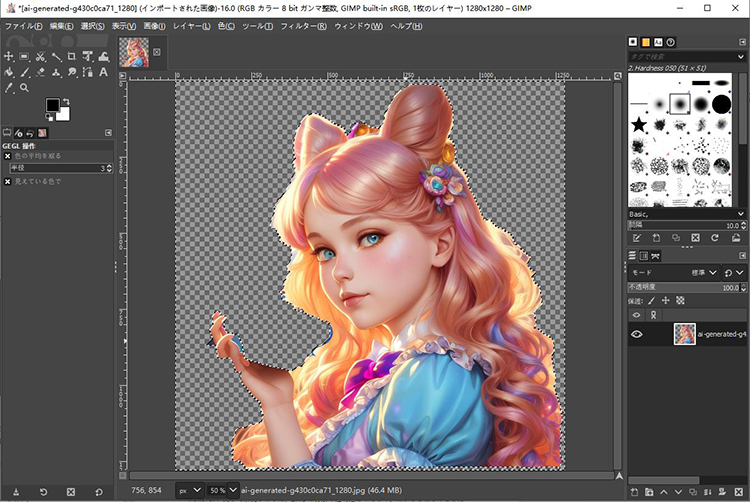Select the Crop tool

coord(72,56)
